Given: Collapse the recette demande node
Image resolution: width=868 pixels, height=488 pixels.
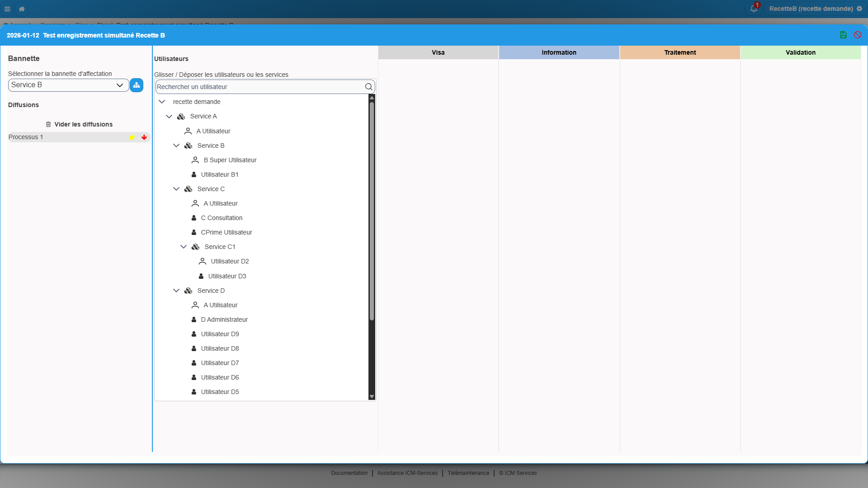Looking at the screenshot, I should [x=162, y=102].
